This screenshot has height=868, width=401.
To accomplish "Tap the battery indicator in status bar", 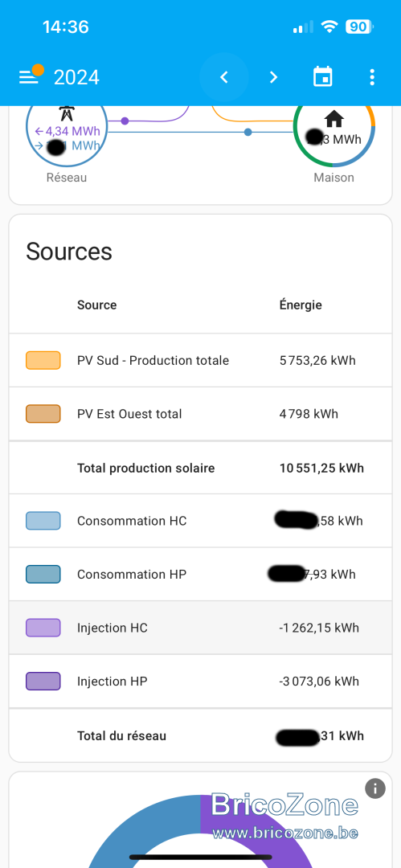I will point(360,27).
